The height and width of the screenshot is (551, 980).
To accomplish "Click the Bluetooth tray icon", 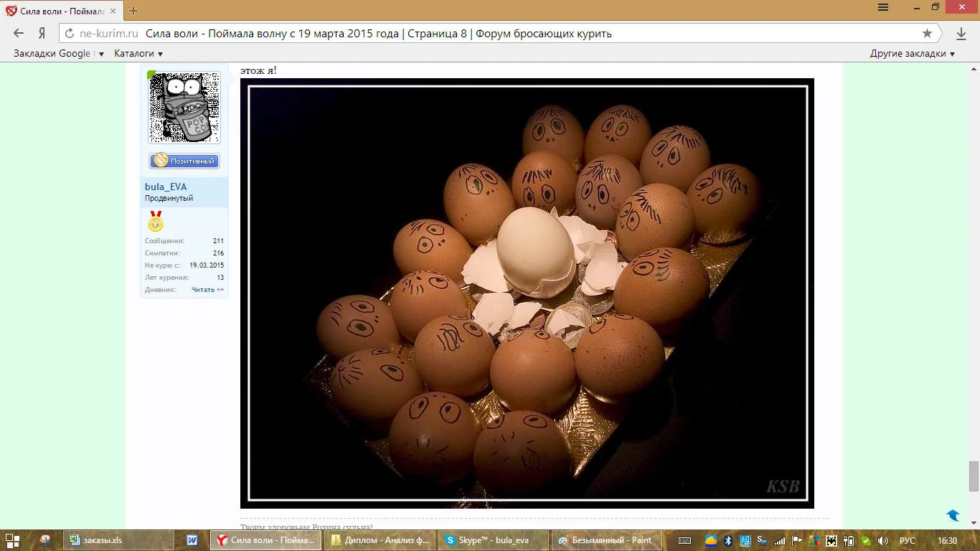I will point(728,540).
